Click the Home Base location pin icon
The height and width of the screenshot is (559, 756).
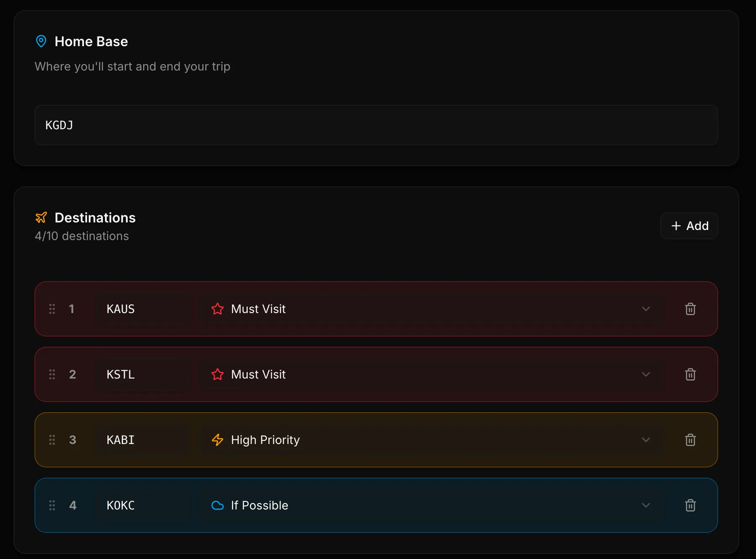41,41
